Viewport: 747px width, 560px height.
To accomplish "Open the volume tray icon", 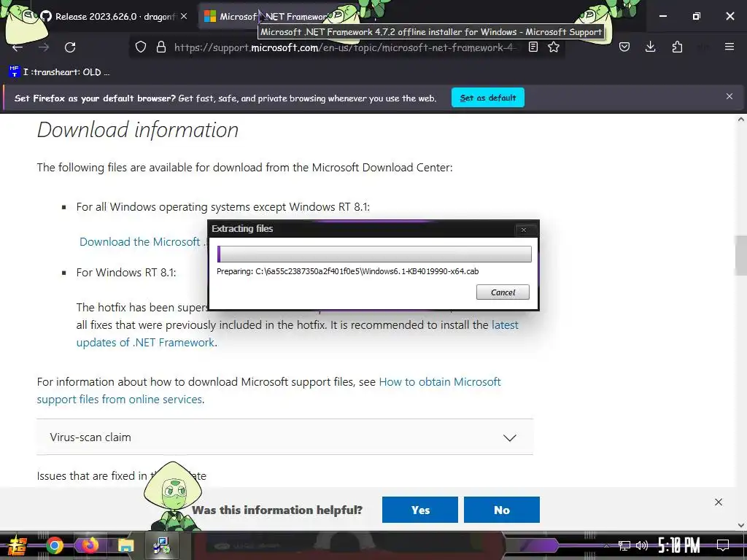I will coord(642,545).
